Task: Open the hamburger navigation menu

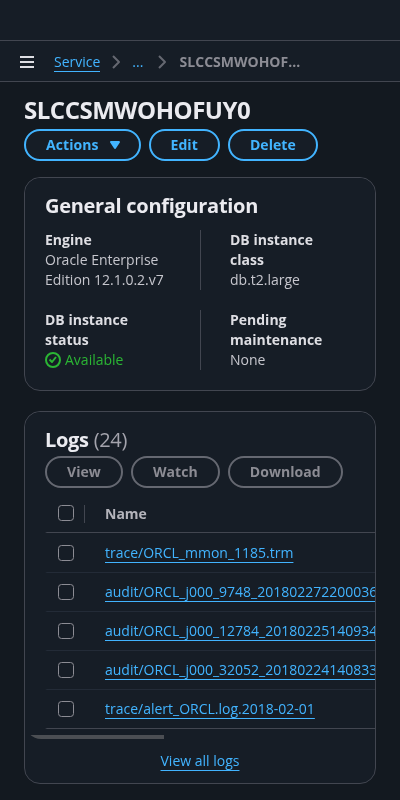Action: 27,62
